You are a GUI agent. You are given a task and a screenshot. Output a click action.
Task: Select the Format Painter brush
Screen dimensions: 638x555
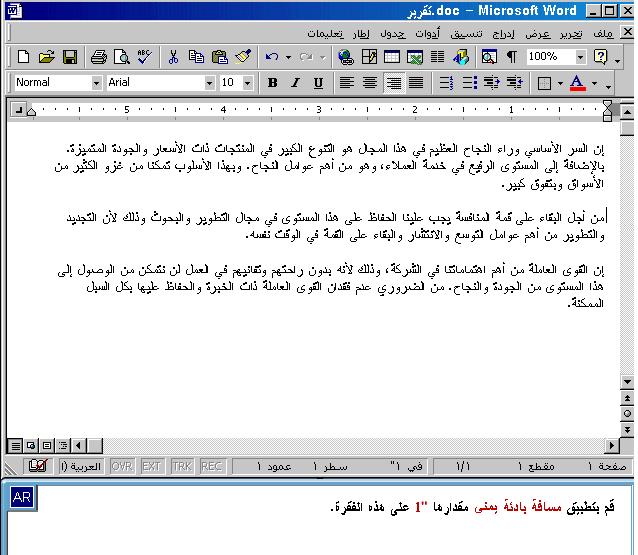pos(240,57)
